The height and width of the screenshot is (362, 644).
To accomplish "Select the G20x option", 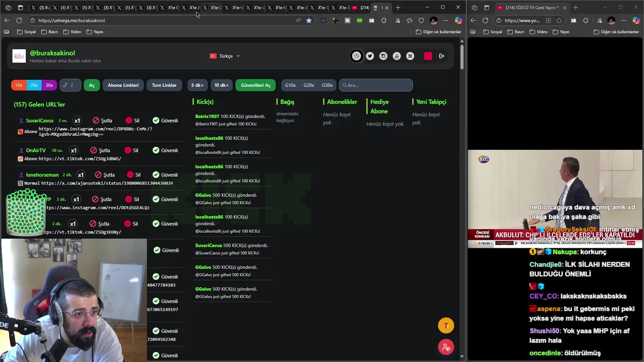I will tap(309, 85).
